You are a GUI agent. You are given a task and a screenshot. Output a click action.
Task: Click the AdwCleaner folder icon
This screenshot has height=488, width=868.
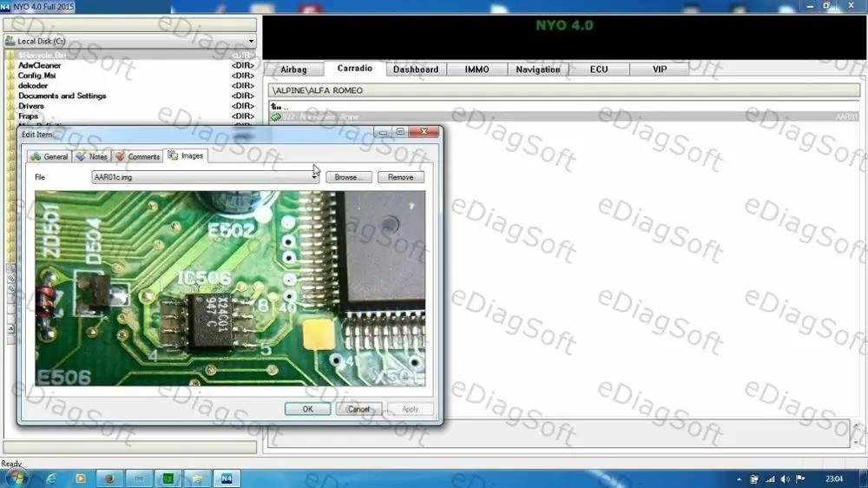(x=10, y=65)
